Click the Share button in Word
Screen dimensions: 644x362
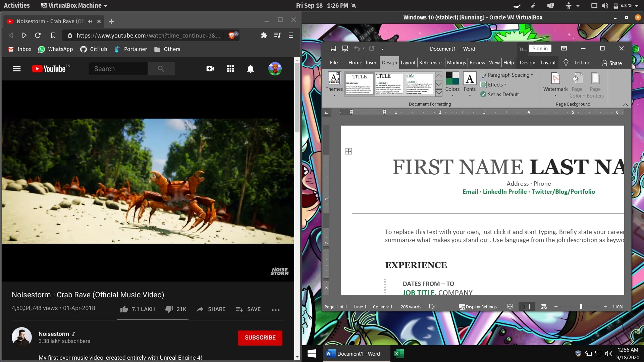(612, 63)
